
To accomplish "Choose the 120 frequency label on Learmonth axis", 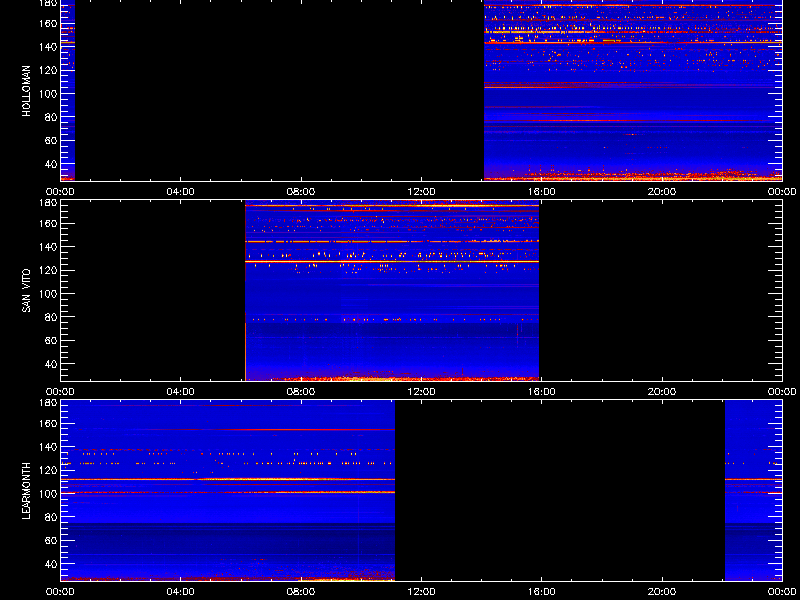I will 49,470.
